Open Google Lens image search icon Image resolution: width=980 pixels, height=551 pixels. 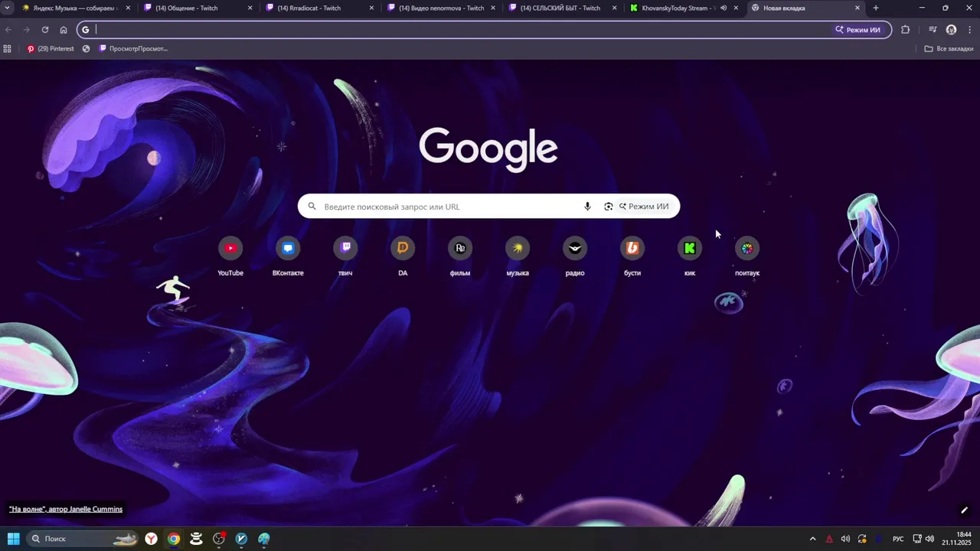click(x=608, y=207)
